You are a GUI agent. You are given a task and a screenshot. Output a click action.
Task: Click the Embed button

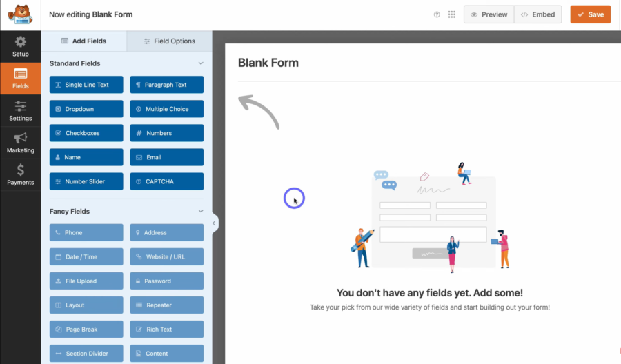[538, 14]
